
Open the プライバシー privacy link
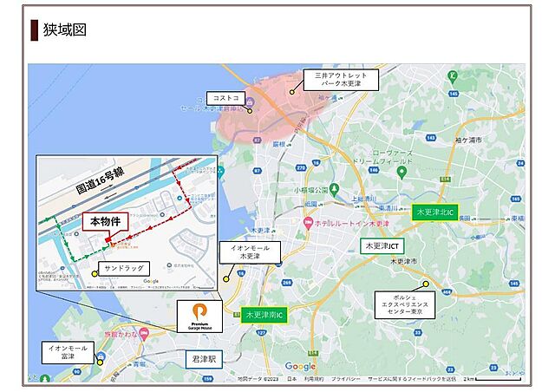point(346,379)
